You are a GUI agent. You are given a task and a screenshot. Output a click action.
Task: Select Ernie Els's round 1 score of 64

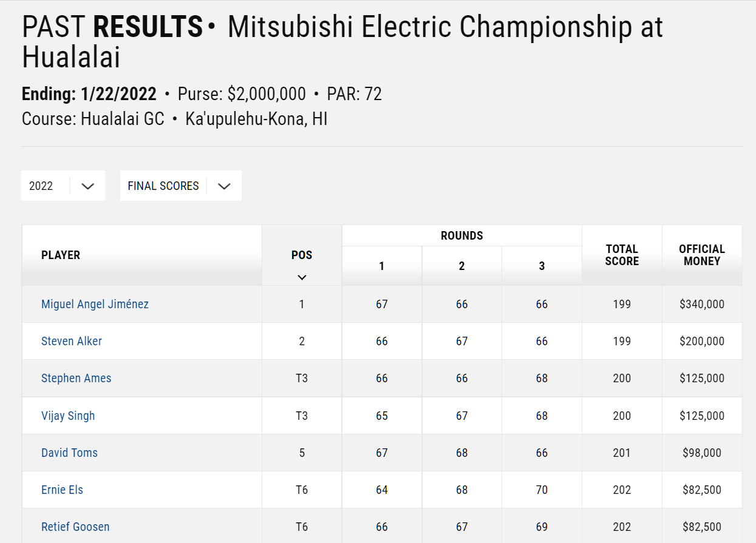point(381,490)
